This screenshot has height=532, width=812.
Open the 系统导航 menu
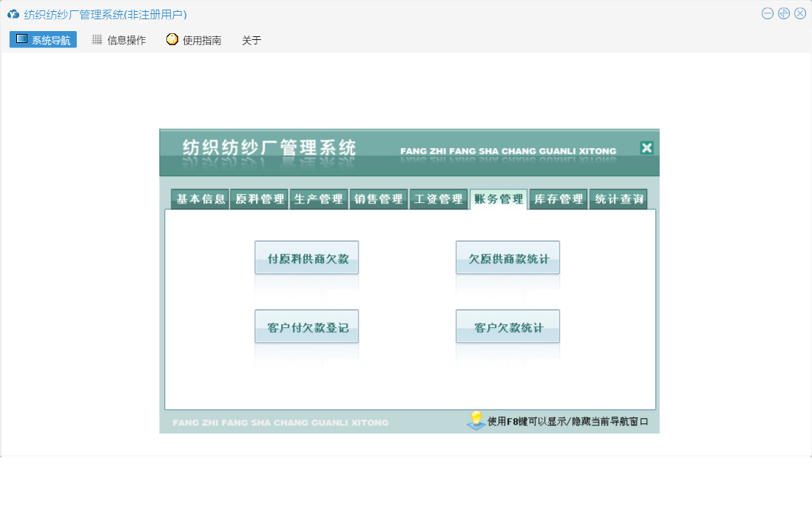(x=43, y=40)
